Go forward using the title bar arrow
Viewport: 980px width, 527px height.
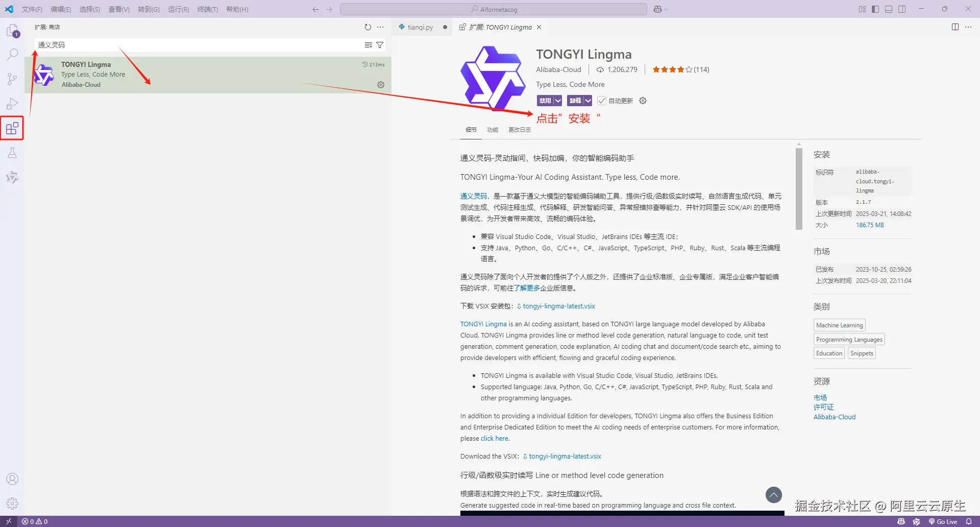[329, 9]
